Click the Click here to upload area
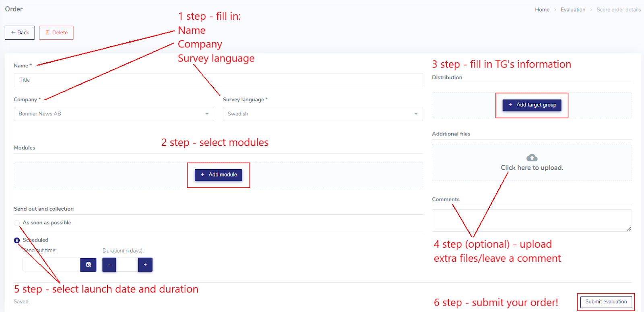This screenshot has width=644, height=312. click(532, 162)
